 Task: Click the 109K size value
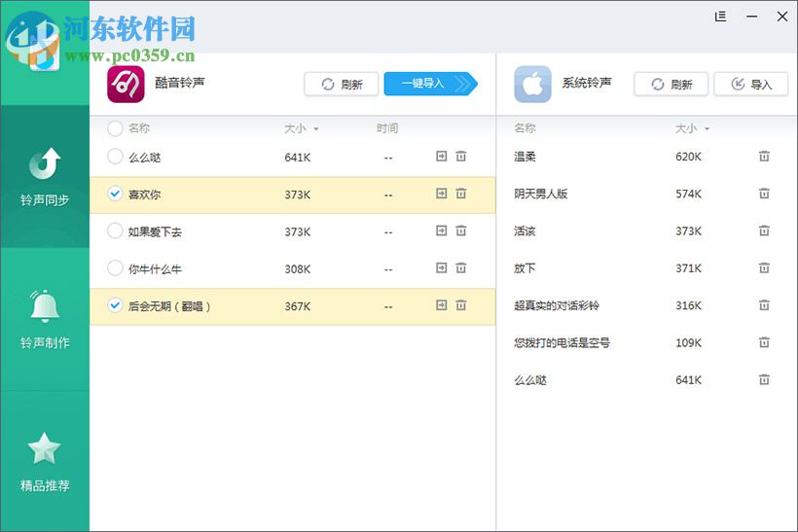coord(689,342)
